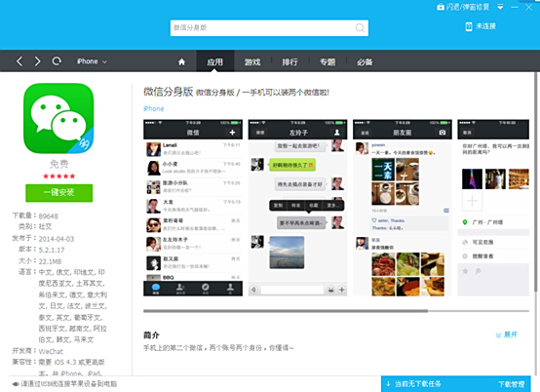Click the release date 2014-04-03

(x=57, y=239)
